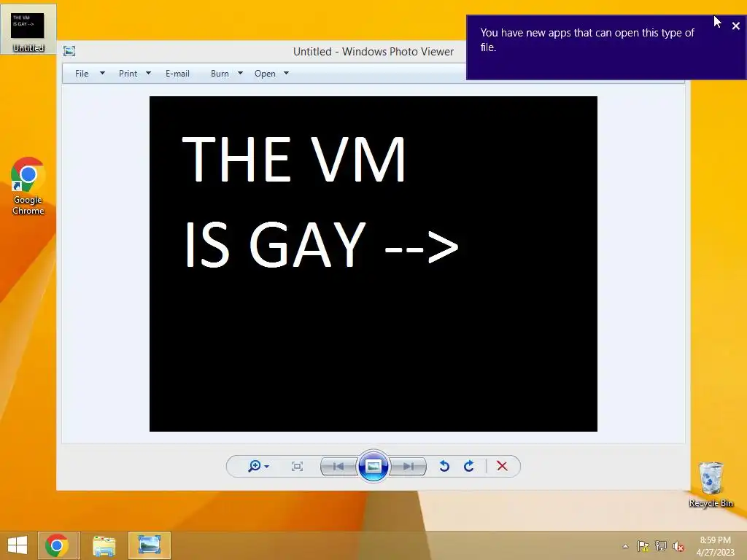Click the new apps notification text

point(587,40)
